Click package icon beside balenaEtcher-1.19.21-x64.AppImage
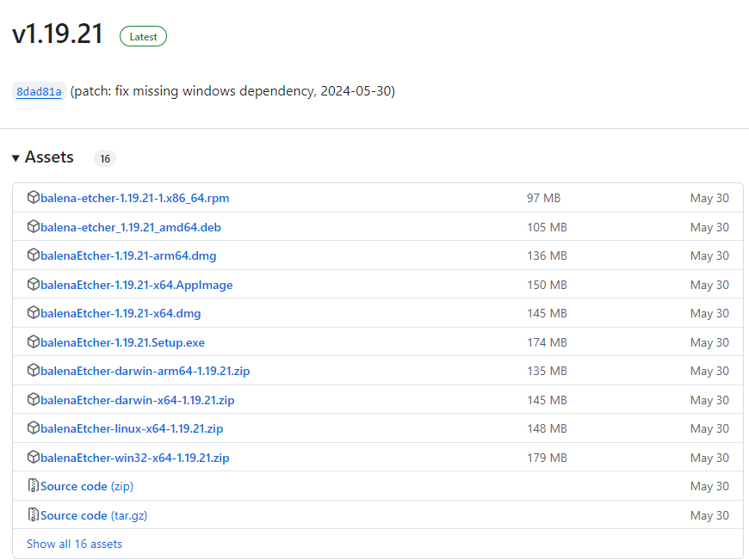Image resolution: width=749 pixels, height=560 pixels. pyautogui.click(x=33, y=284)
